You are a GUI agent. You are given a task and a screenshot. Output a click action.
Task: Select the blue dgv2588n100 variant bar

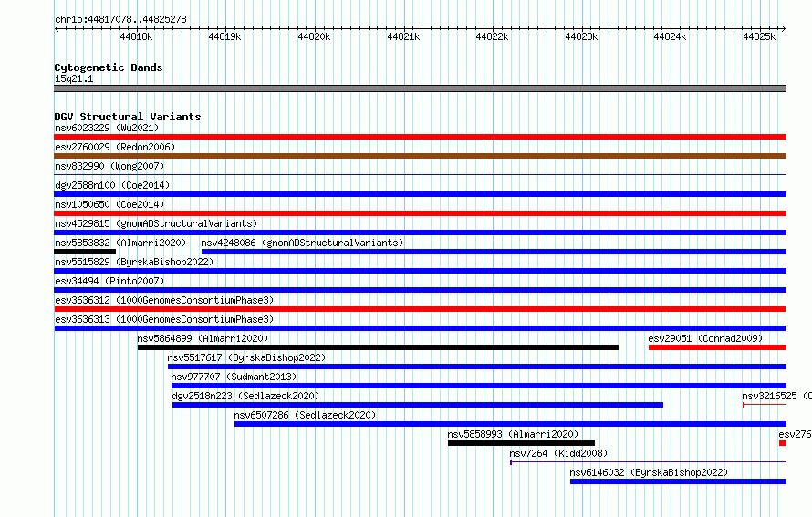[420, 194]
